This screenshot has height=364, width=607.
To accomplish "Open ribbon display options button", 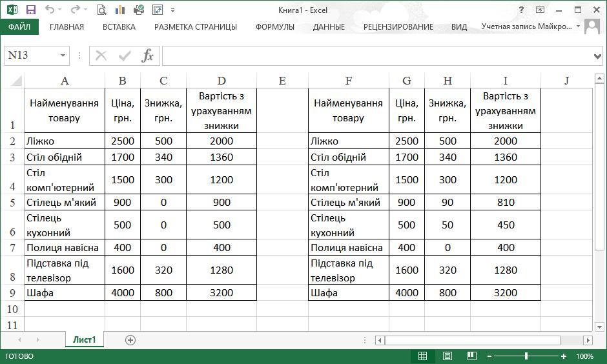I will pos(540,10).
